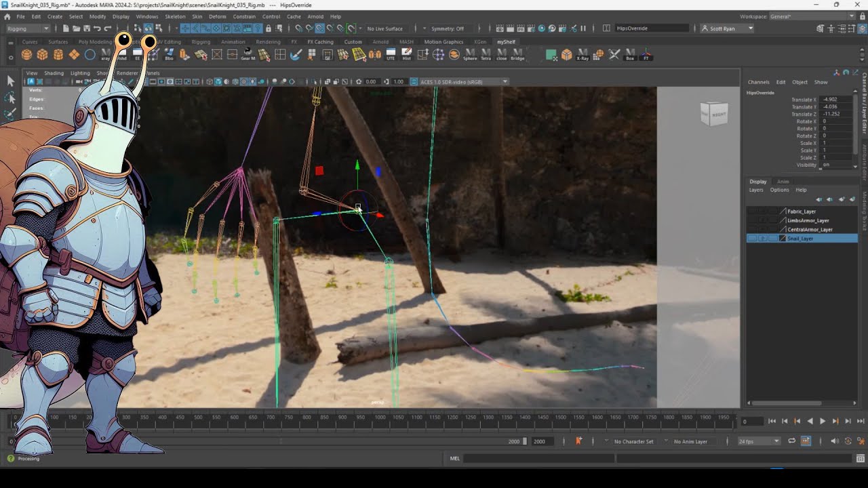Click the go to start of playback button
The height and width of the screenshot is (488, 868).
[x=772, y=422]
